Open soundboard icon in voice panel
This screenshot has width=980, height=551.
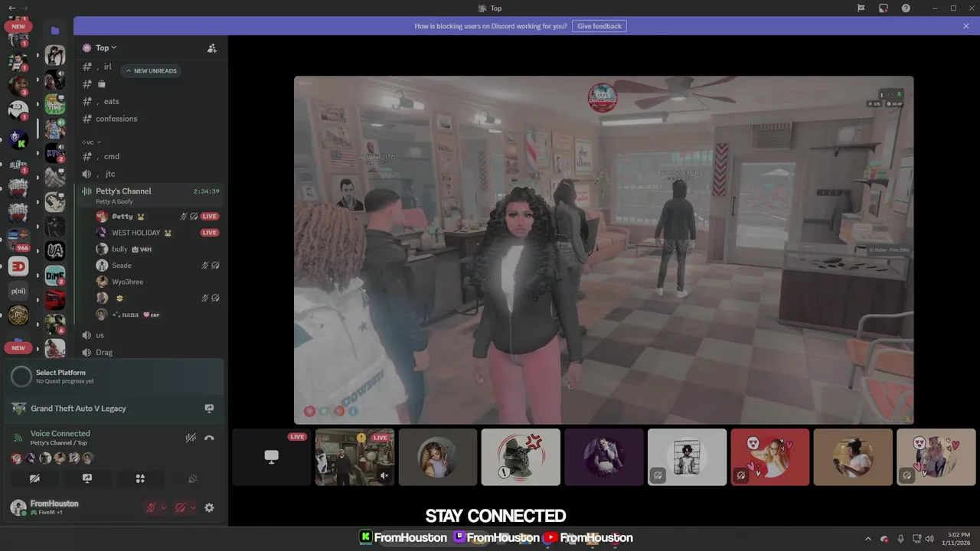click(x=193, y=478)
